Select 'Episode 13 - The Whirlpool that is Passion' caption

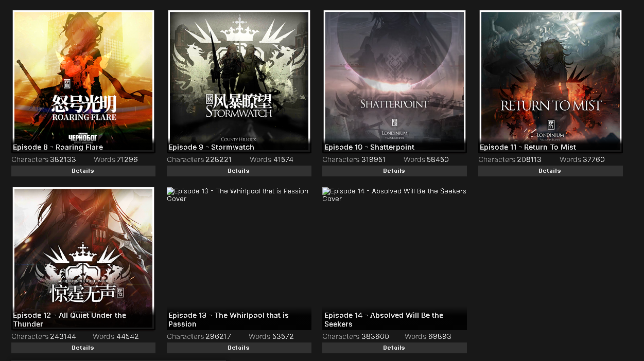coord(228,319)
